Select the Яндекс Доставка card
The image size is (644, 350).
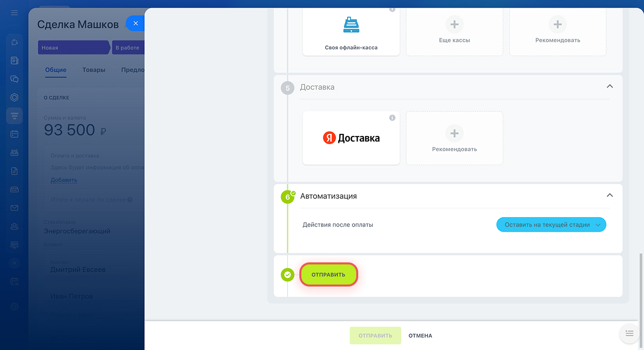click(351, 138)
